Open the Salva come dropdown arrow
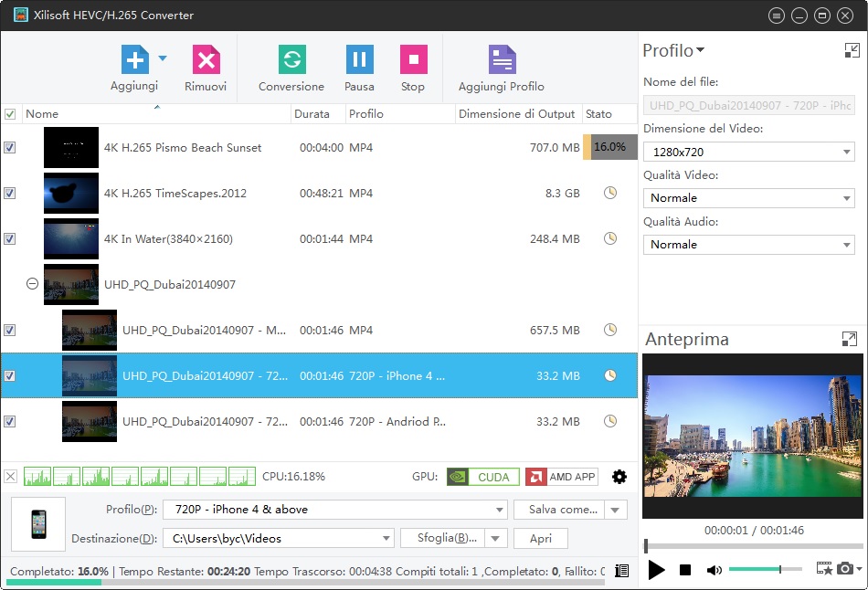The width and height of the screenshot is (868, 590). point(616,510)
